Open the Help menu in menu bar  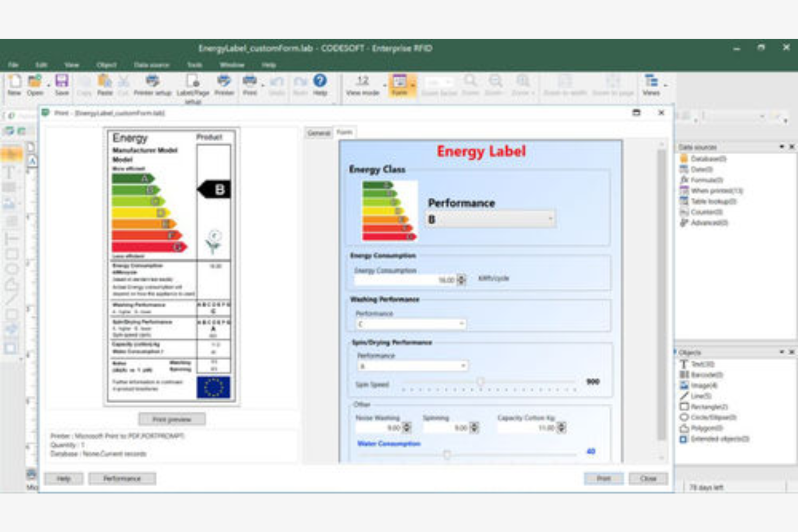click(x=269, y=65)
